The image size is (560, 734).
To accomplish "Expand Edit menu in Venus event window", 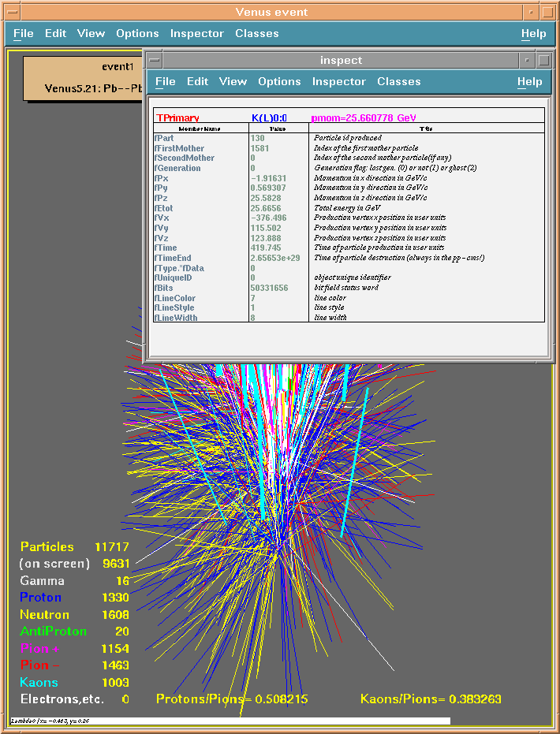I will coord(55,34).
